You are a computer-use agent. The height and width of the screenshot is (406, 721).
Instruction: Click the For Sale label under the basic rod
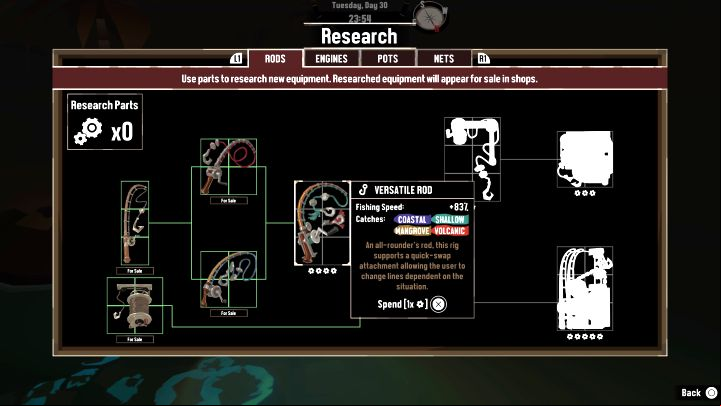coord(135,271)
